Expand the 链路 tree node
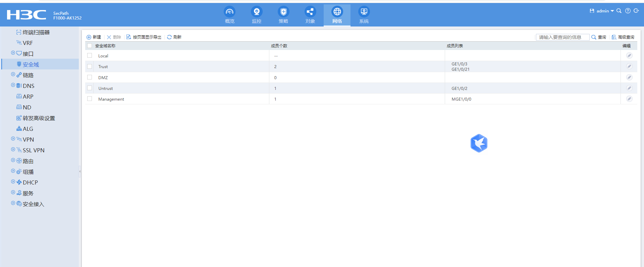644x267 pixels. [x=13, y=74]
